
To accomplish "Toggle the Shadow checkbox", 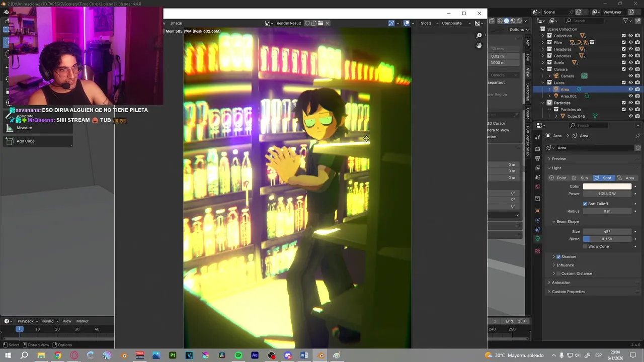I will (x=558, y=256).
